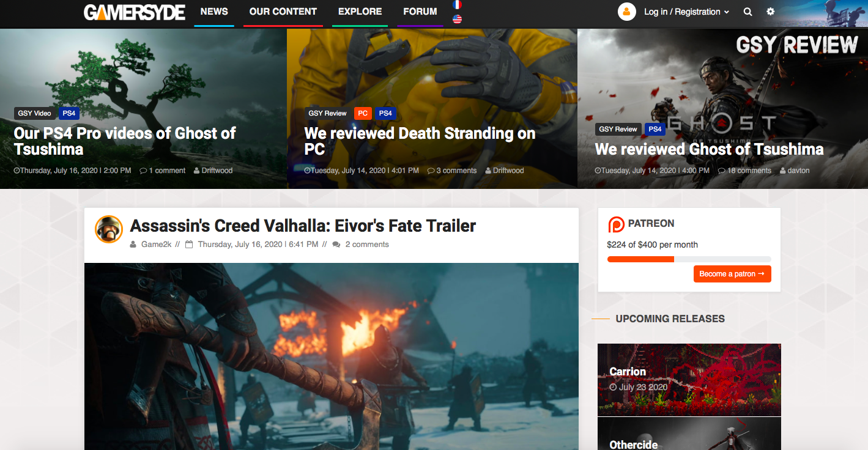Open We reviewed Ghost of Tsushima headline

709,149
